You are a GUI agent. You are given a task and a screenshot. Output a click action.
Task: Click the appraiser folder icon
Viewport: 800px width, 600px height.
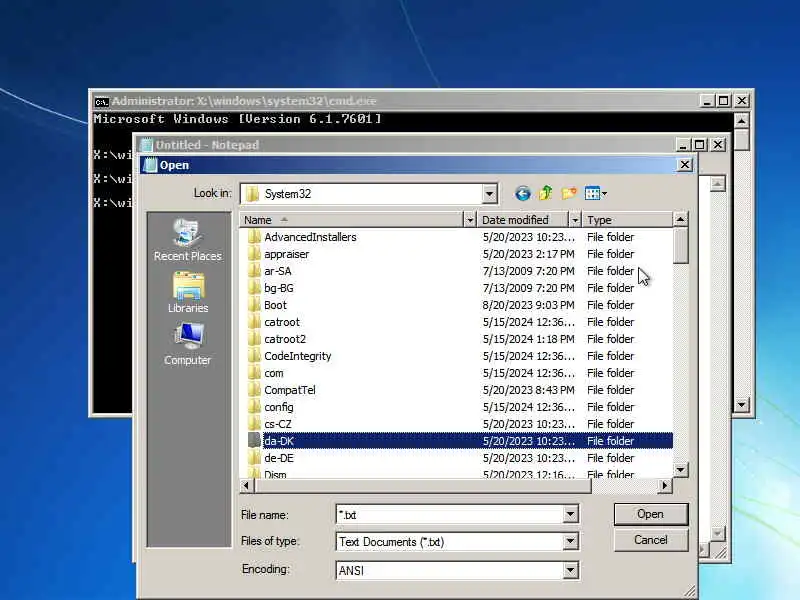click(254, 254)
